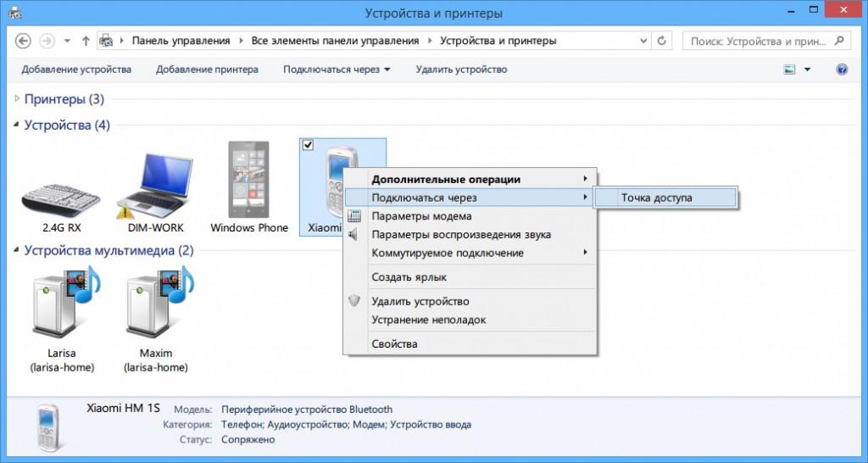Click Удалить устройство in toolbar
This screenshot has height=463, width=868.
(461, 70)
